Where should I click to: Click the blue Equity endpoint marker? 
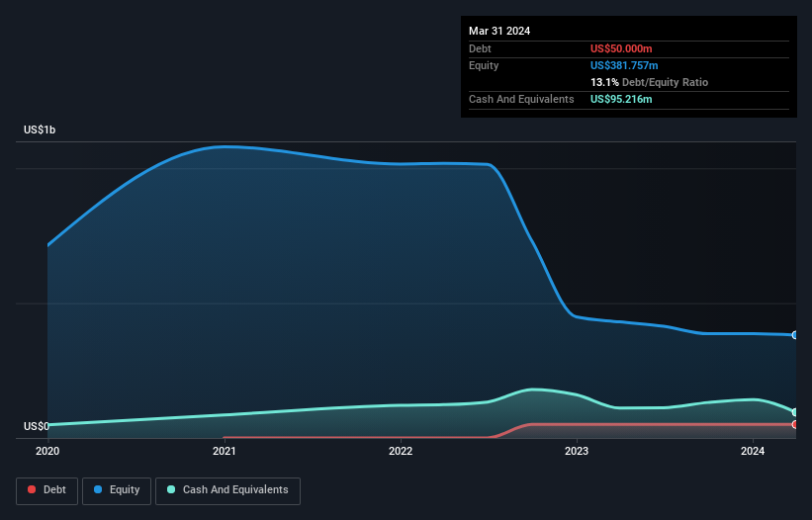795,335
